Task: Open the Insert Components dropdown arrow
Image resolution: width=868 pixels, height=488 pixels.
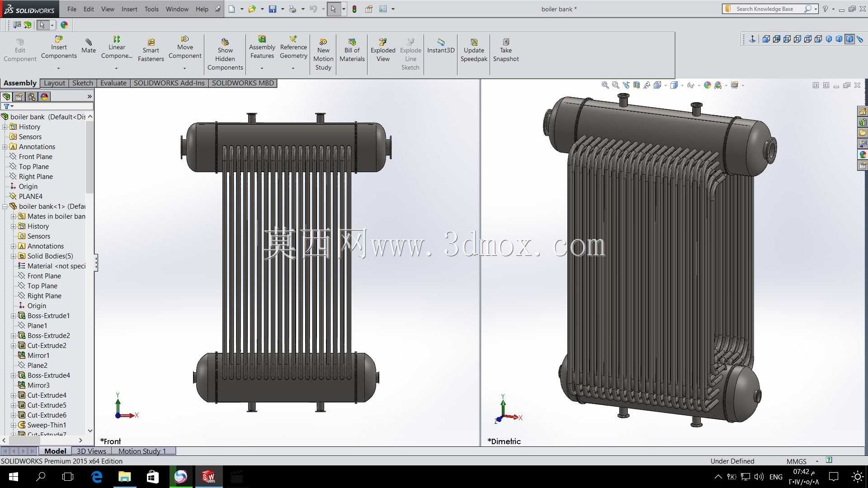Action: pyautogui.click(x=58, y=68)
